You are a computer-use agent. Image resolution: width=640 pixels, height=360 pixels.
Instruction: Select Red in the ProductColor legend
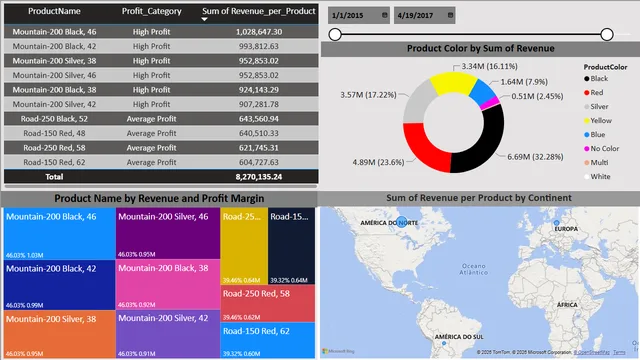pos(593,93)
